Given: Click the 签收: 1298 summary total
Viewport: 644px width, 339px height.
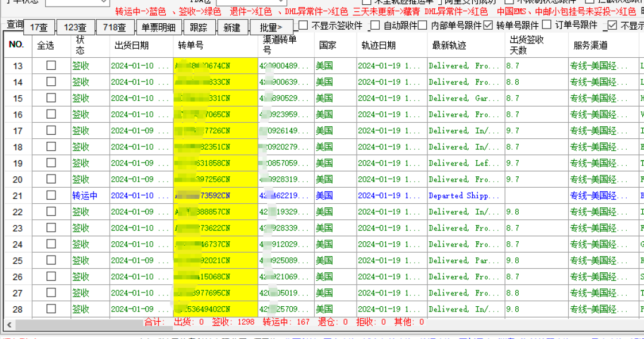Looking at the screenshot, I should tap(233, 322).
